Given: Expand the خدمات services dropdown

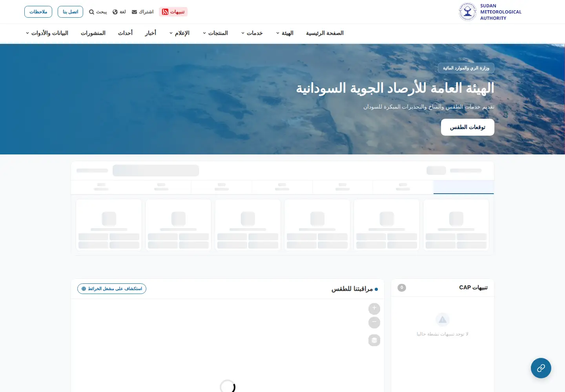Looking at the screenshot, I should [x=252, y=33].
